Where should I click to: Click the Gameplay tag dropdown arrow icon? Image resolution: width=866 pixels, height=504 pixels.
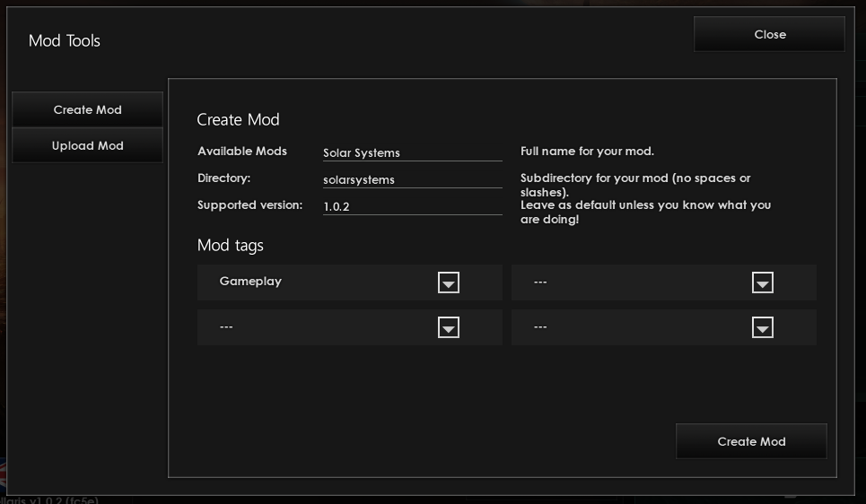click(449, 283)
